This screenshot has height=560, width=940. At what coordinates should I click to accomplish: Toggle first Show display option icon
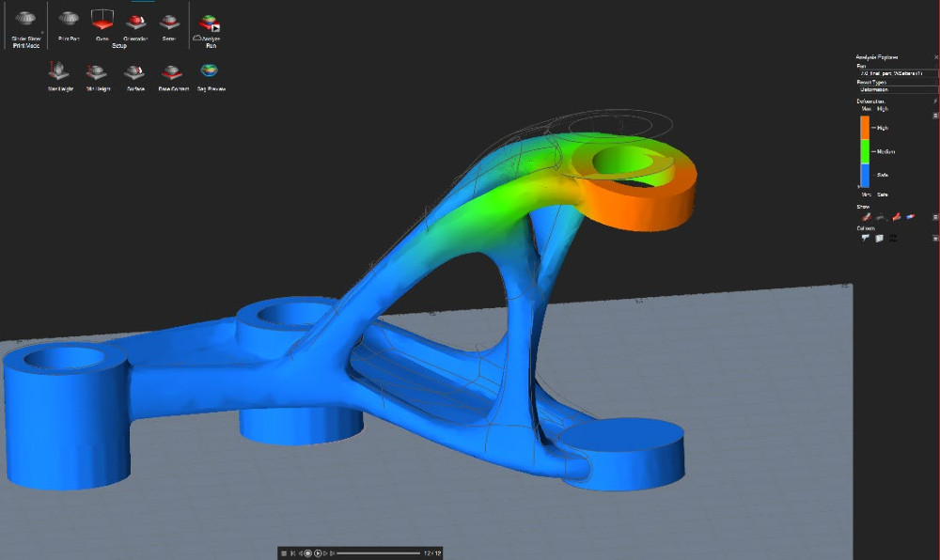(x=867, y=217)
